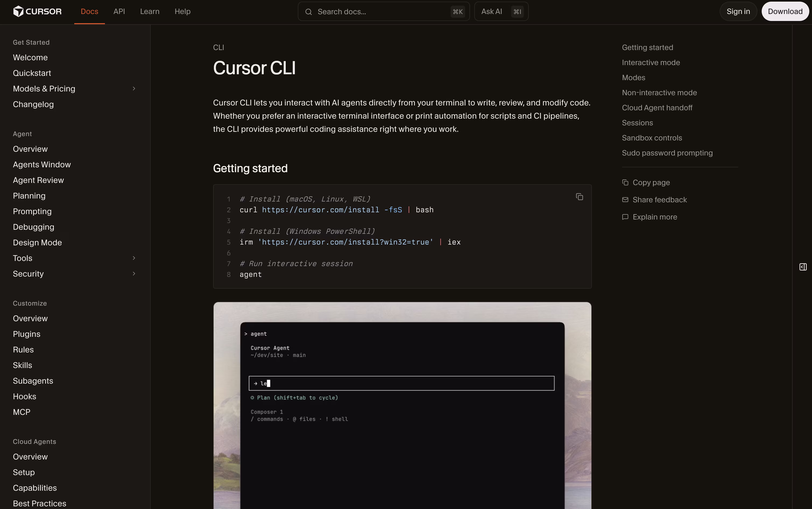Open the Welcome page link
Viewport: 812px width, 509px height.
pyautogui.click(x=30, y=58)
